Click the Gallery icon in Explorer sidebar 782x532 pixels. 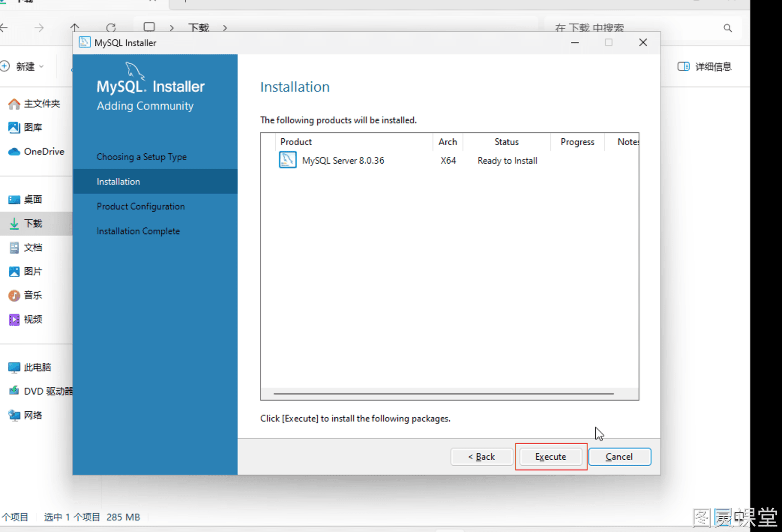click(14, 128)
